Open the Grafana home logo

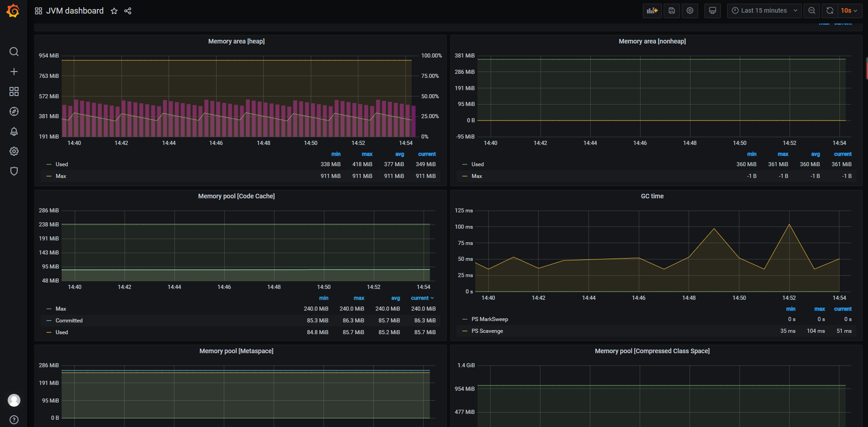13,11
